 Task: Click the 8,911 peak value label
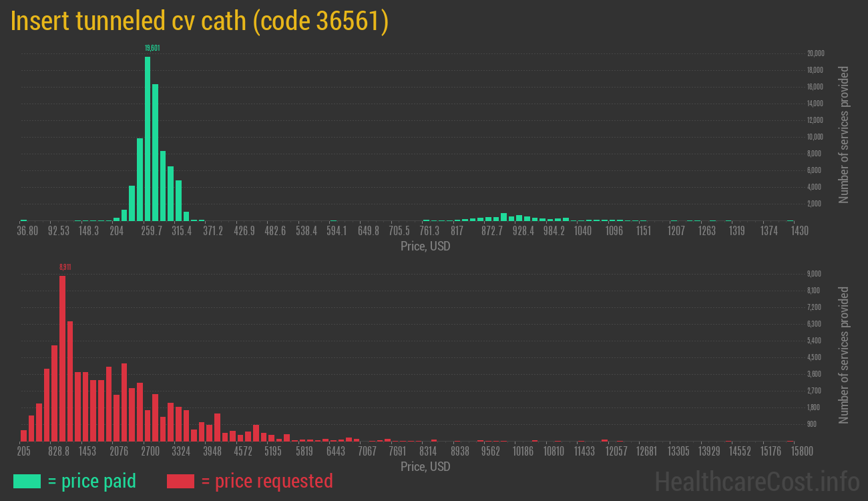tap(65, 267)
